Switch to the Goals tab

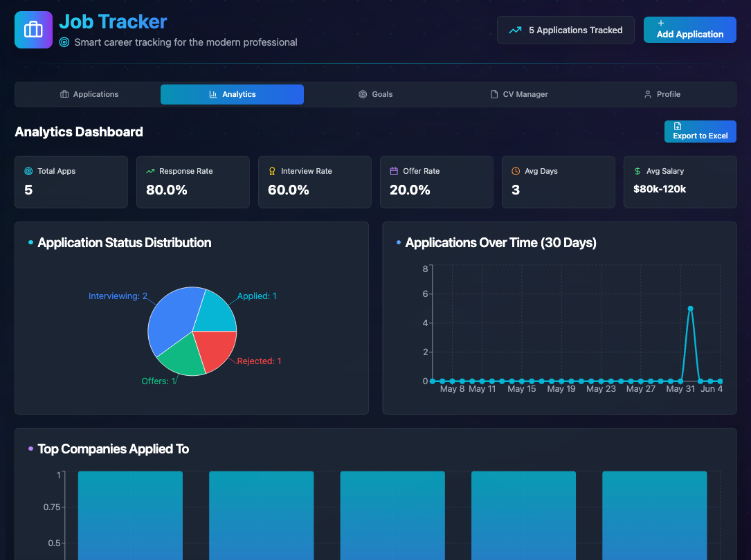pos(375,94)
